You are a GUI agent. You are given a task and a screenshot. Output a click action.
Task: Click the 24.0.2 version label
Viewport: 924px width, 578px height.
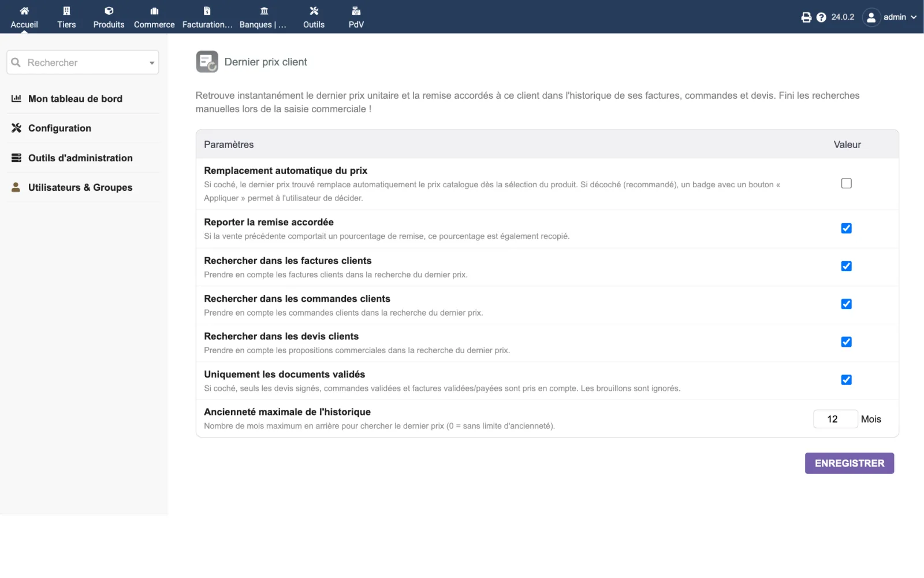click(843, 17)
